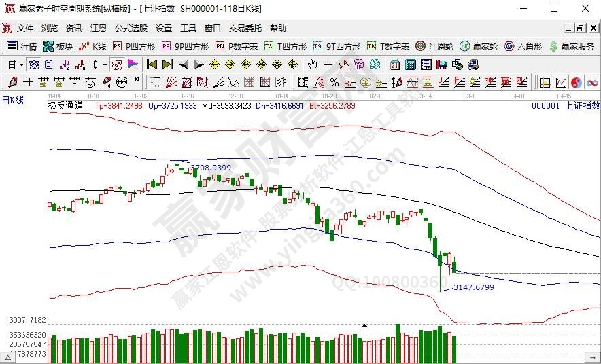Image resolution: width=601 pixels, height=364 pixels.
Task: Open the 浏览 menu
Action: coord(50,29)
